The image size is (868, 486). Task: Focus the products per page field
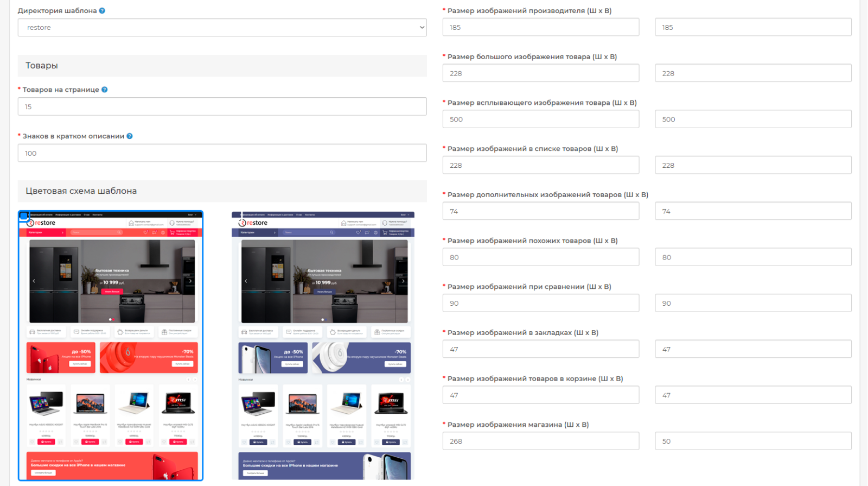(x=222, y=106)
